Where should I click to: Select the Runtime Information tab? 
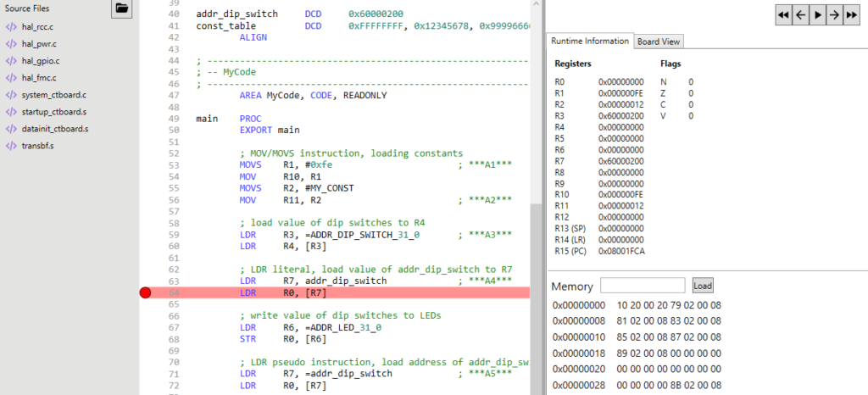pyautogui.click(x=589, y=42)
